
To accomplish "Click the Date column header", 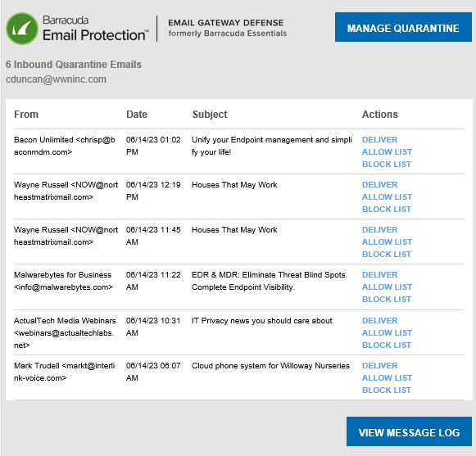I will (x=137, y=115).
